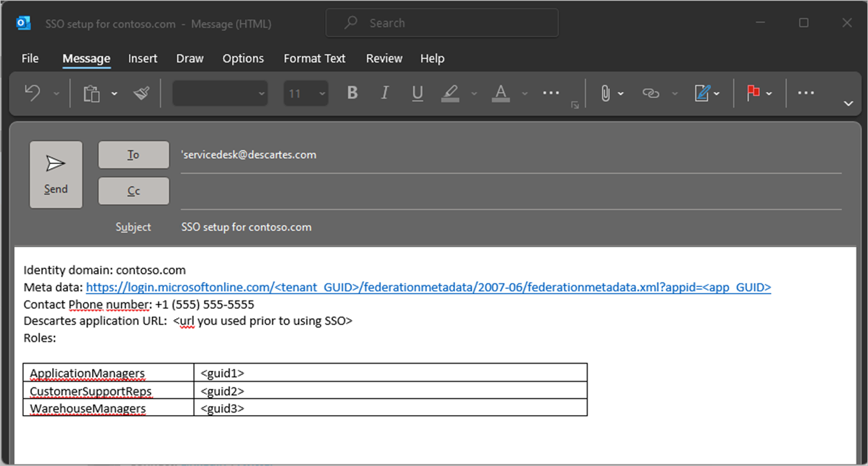Expand the font color dropdown arrow
This screenshot has width=868, height=466.
coord(524,94)
